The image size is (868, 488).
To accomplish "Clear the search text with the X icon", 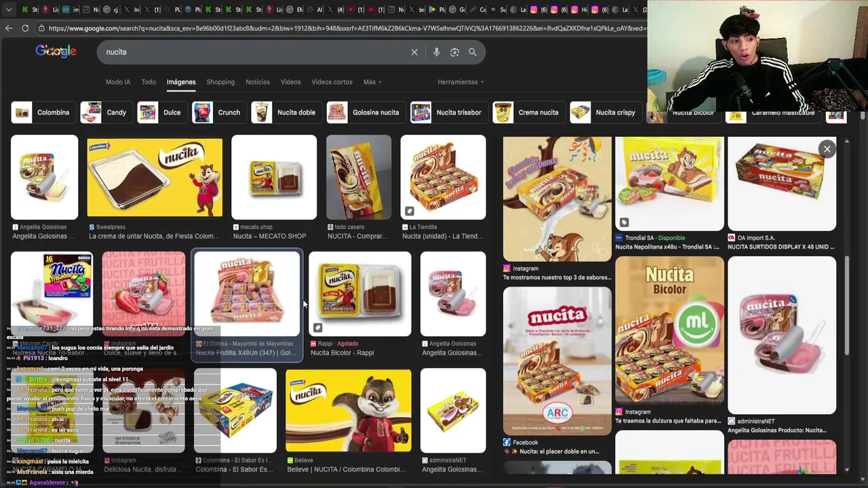I will click(x=414, y=52).
